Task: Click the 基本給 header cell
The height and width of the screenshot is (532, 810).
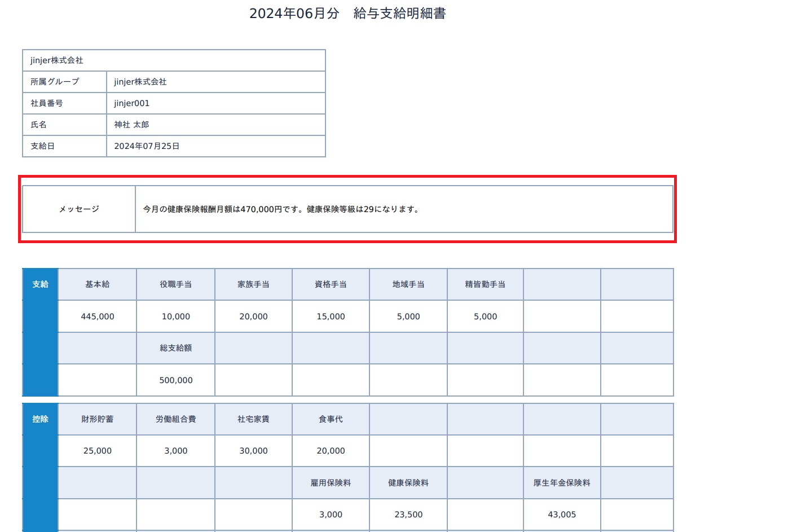Action: coord(98,284)
